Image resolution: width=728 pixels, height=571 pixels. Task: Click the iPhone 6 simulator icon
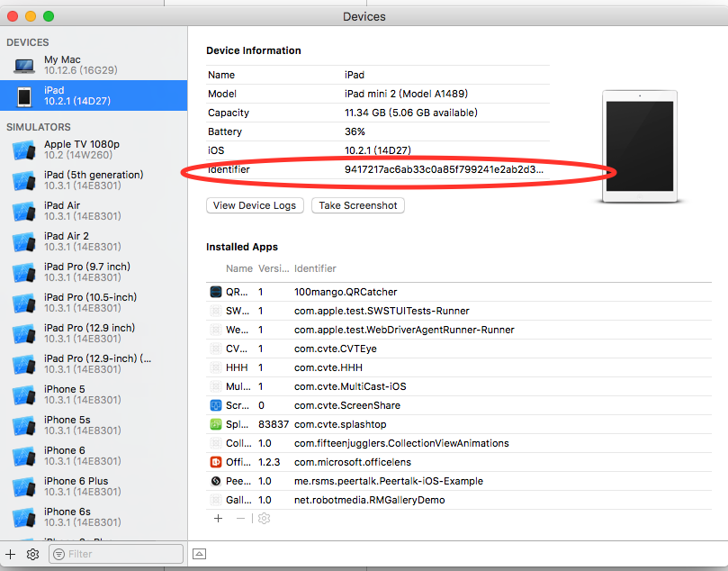[x=24, y=457]
